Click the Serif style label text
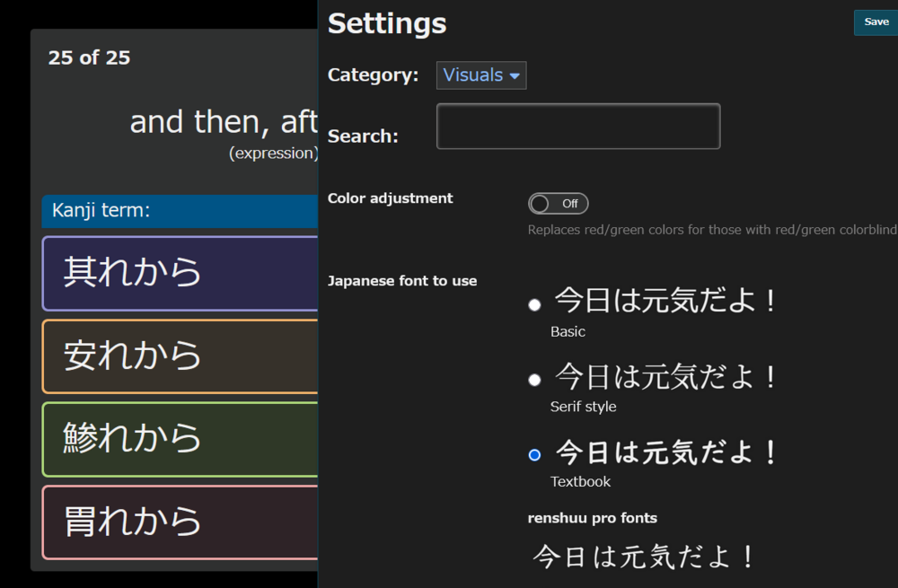The image size is (898, 588). 583,407
